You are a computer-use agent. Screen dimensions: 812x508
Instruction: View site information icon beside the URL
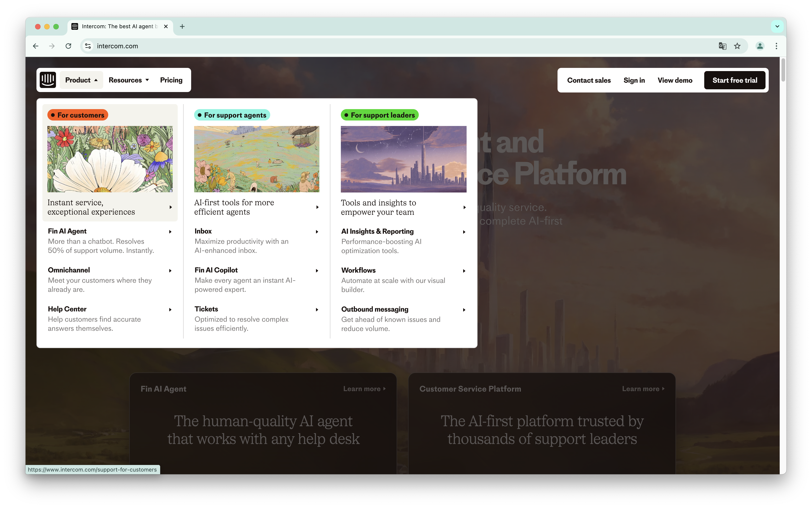[x=88, y=46]
